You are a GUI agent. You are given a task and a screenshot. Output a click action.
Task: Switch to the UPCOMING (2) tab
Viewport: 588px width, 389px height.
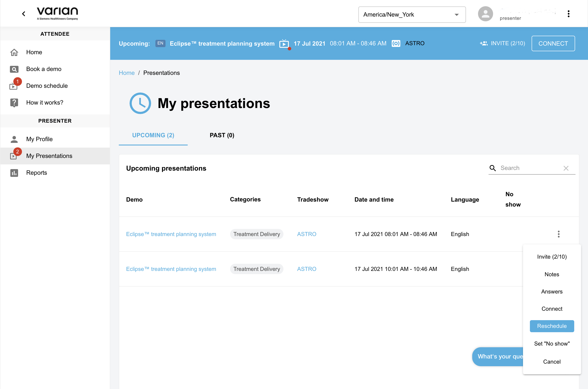click(153, 135)
